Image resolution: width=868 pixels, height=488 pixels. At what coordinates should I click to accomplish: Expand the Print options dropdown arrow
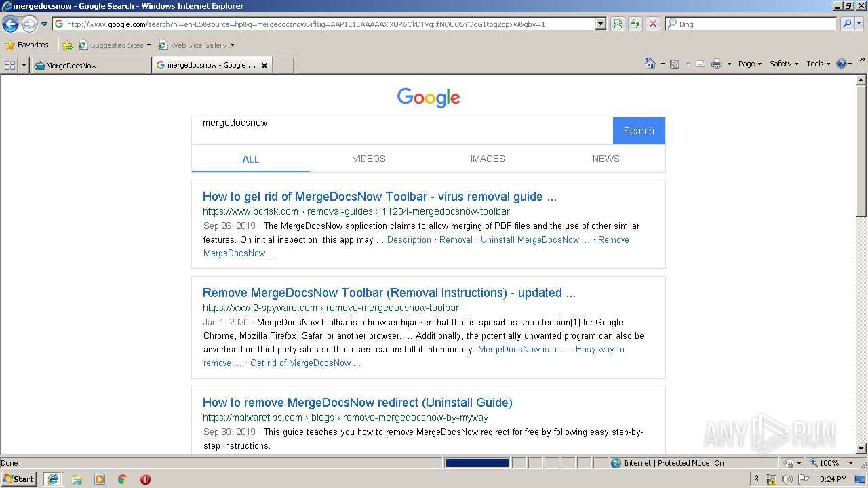pos(729,64)
